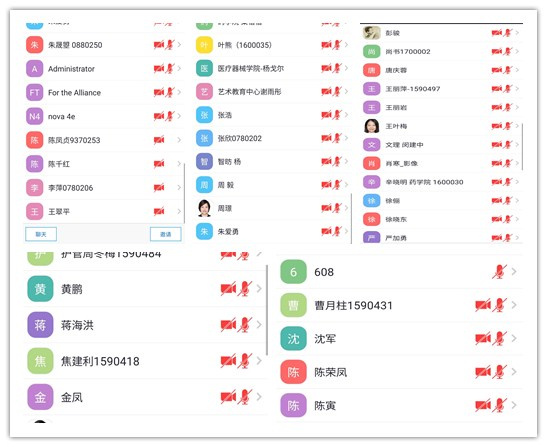Click the purple FT avatar for For the Alliance
The image size is (547, 447).
click(x=35, y=92)
